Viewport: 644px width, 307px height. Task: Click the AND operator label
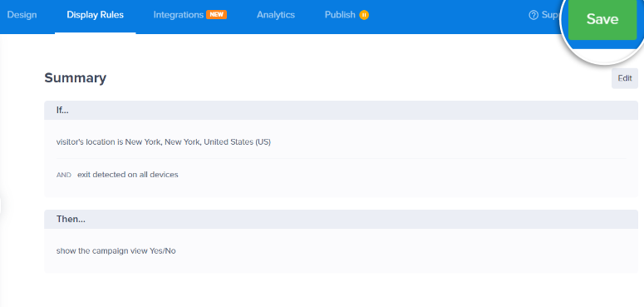click(x=64, y=175)
